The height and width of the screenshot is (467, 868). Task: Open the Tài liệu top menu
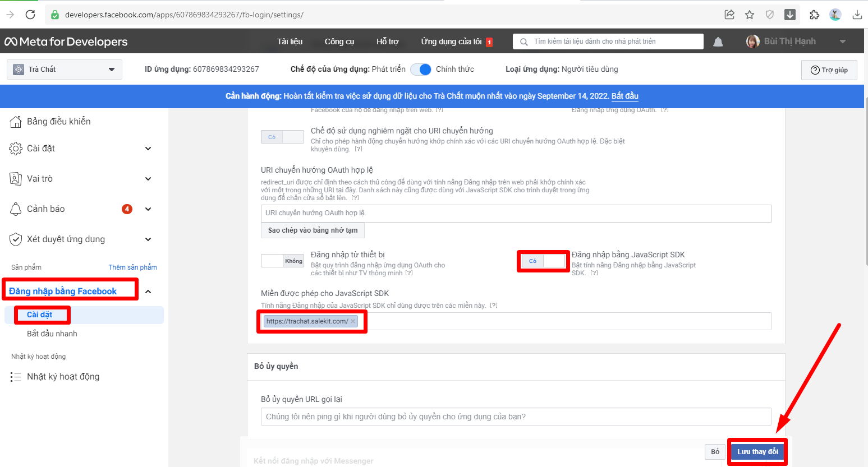[x=290, y=41]
